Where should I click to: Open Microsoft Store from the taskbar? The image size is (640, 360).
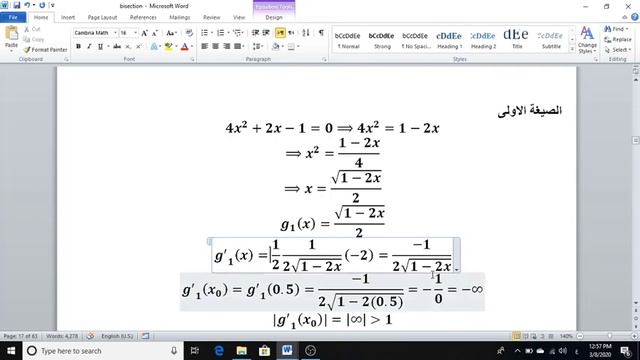[x=264, y=351]
